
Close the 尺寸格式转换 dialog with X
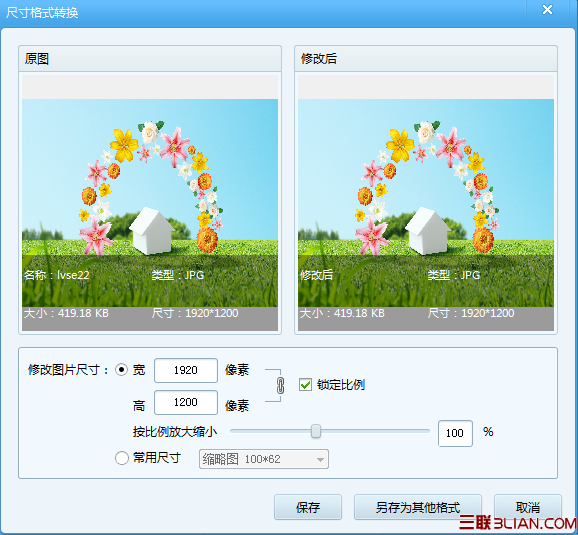[547, 10]
